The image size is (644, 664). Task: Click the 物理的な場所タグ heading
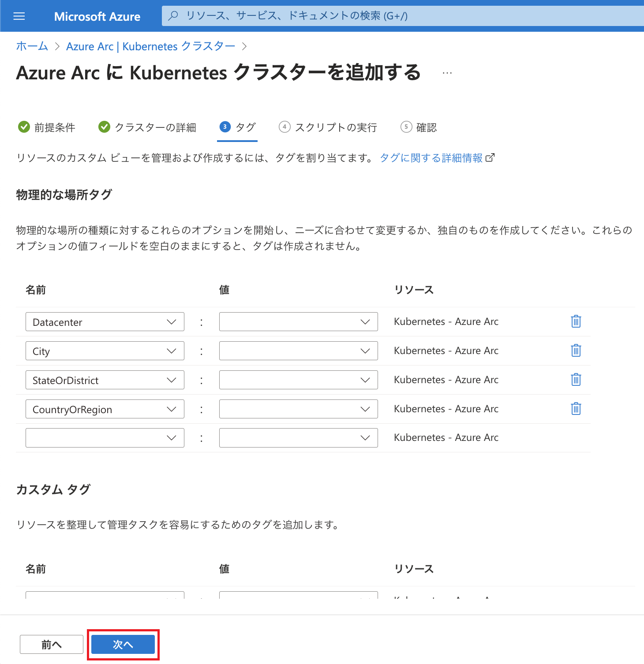pyautogui.click(x=64, y=194)
